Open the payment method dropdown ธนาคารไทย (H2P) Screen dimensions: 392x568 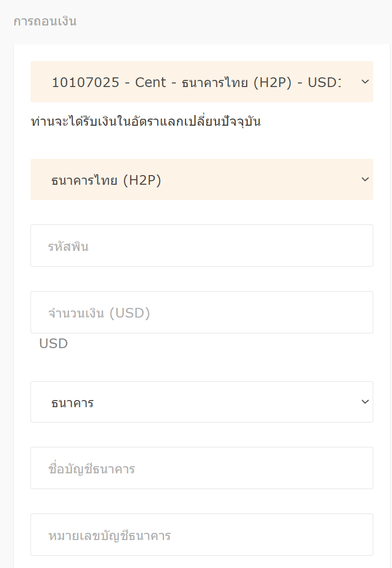(x=201, y=179)
